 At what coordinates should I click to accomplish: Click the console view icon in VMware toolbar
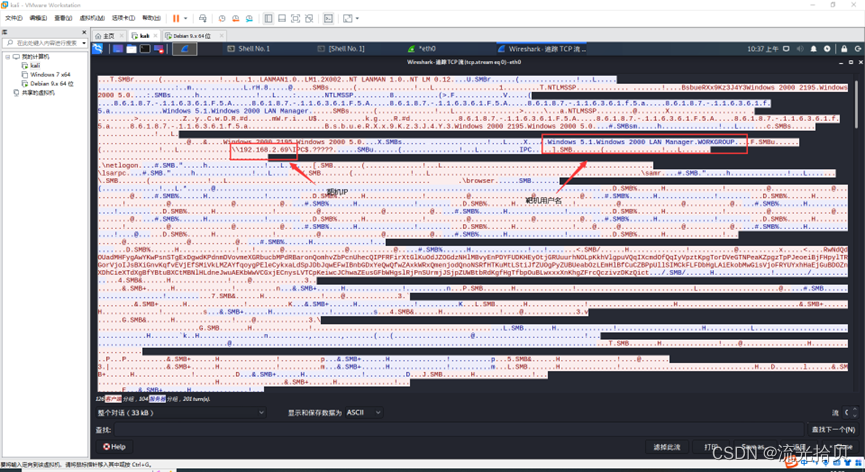click(x=328, y=18)
